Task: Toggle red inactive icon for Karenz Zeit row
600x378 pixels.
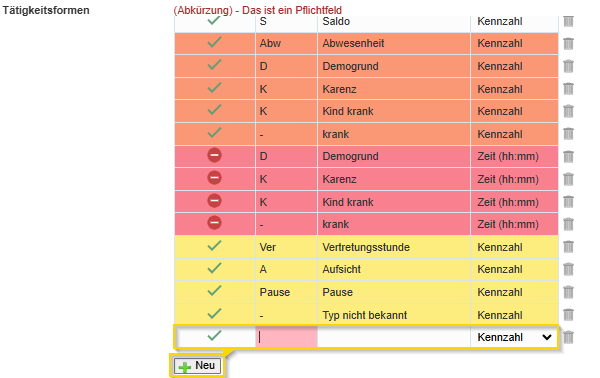Action: pyautogui.click(x=214, y=178)
